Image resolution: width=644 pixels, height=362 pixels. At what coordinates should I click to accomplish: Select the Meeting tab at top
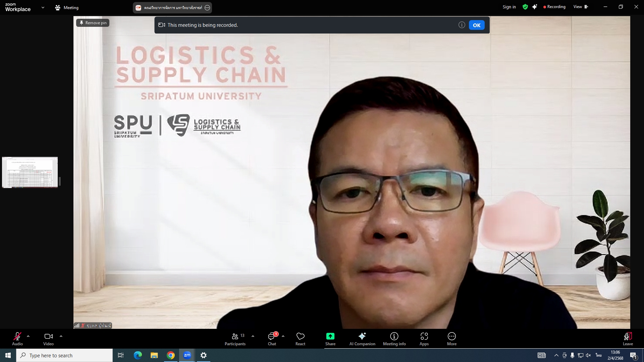coord(67,7)
